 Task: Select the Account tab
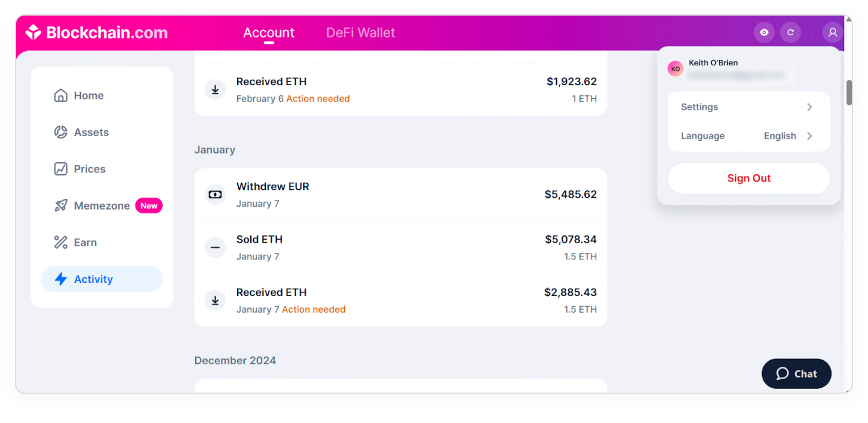269,32
